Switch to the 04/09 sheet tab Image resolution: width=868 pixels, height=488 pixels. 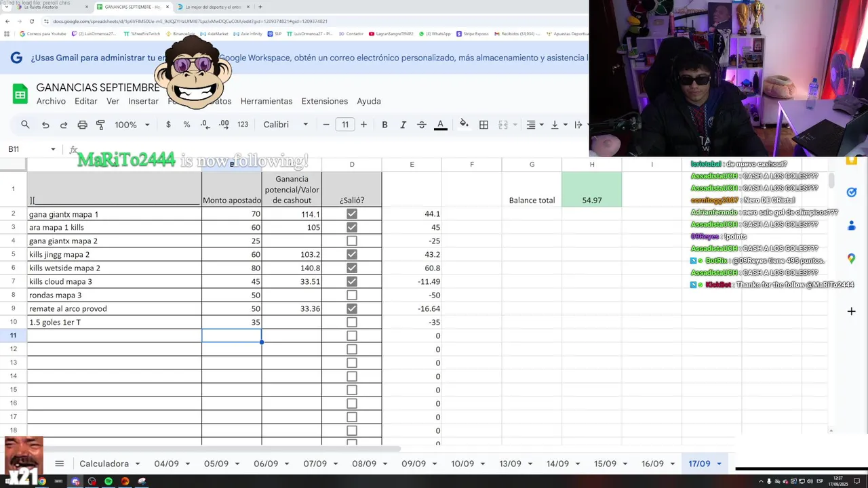166,464
